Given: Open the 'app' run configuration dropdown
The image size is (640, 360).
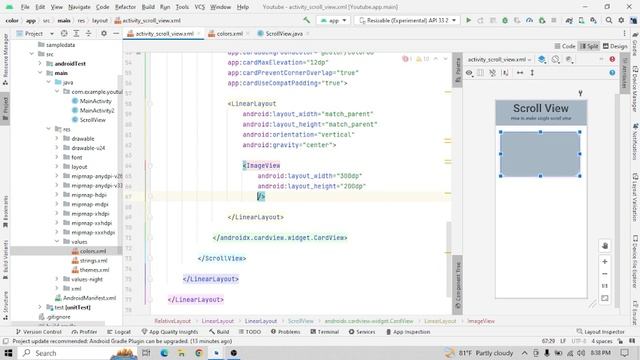Looking at the screenshot, I should pyautogui.click(x=333, y=20).
